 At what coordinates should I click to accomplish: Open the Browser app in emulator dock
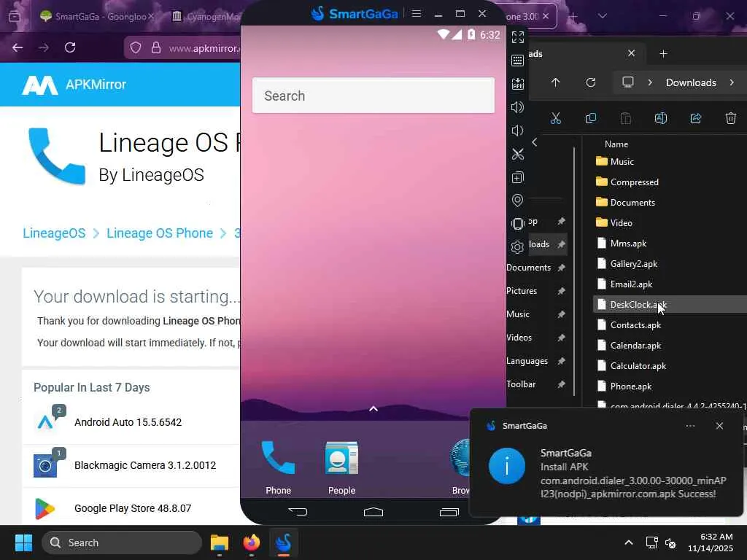coord(460,467)
